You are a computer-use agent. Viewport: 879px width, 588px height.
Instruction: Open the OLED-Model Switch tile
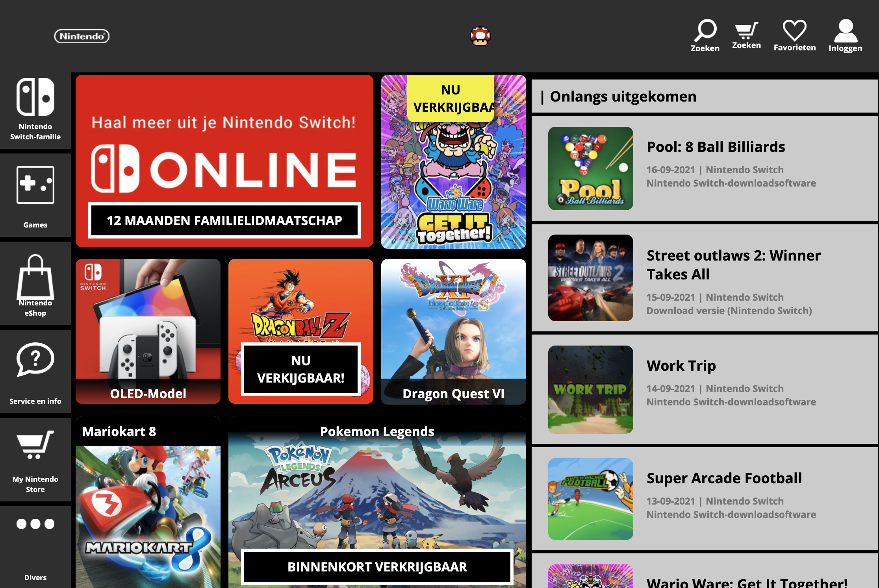[148, 331]
